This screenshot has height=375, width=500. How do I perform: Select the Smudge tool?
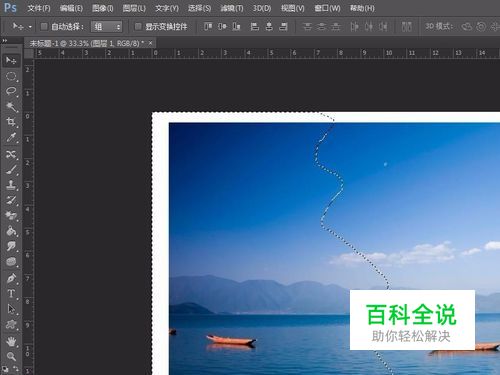[11, 246]
